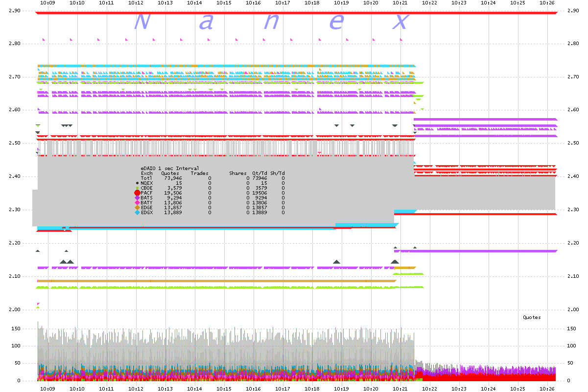Click the 'Trades' column header in legend

(199, 173)
